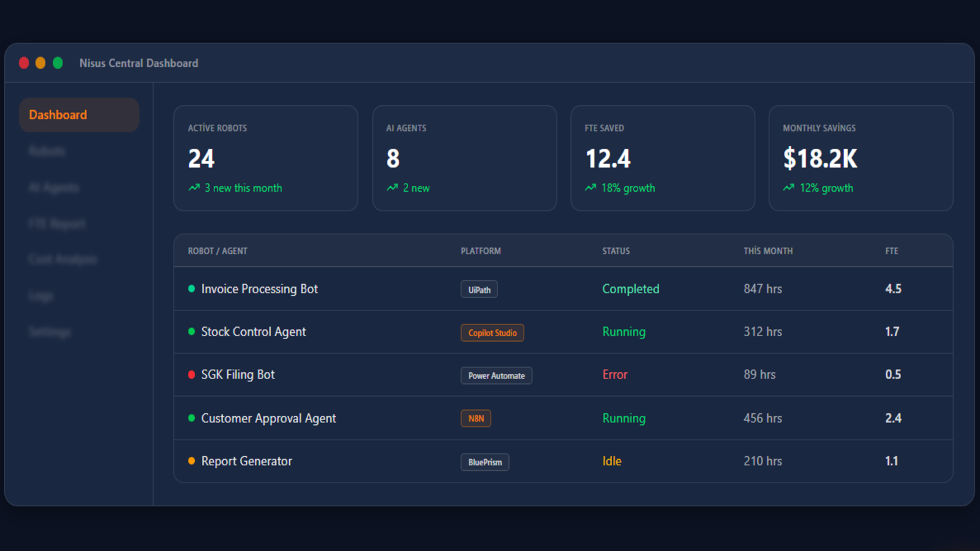Viewport: 980px width, 551px height.
Task: Sort by the ROBOT / AGENT column header
Action: [217, 251]
